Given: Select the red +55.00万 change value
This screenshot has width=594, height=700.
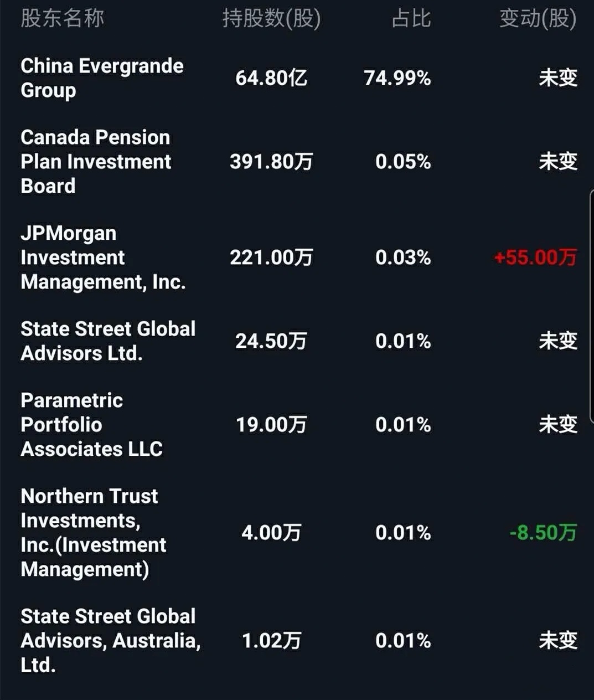Looking at the screenshot, I should pyautogui.click(x=535, y=258).
